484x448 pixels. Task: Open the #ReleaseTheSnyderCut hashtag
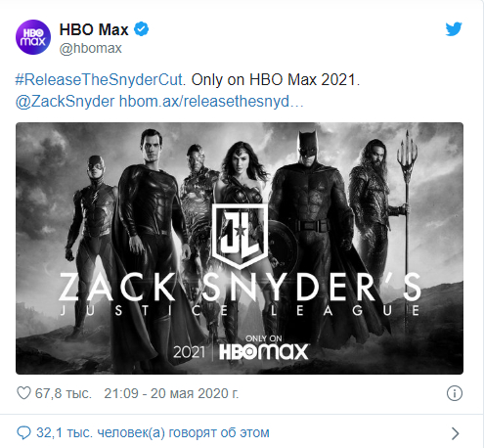101,80
